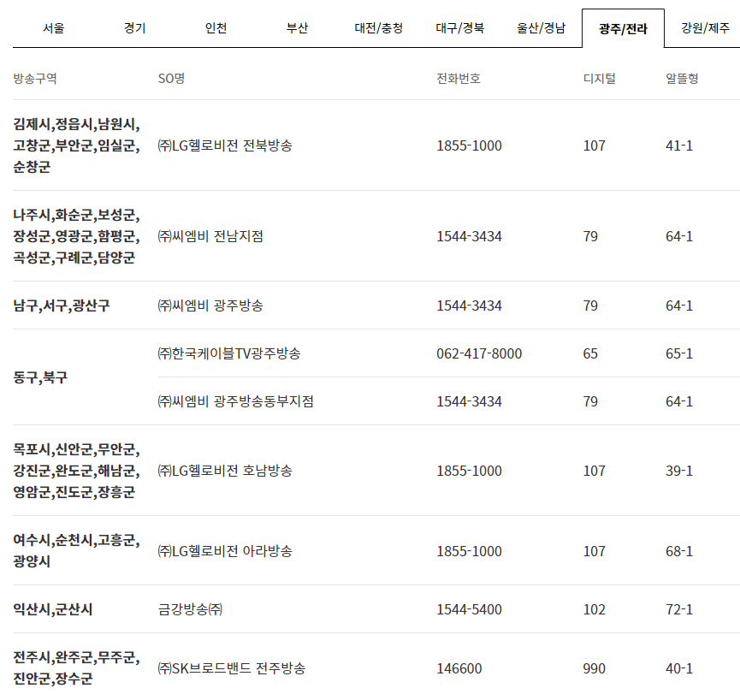Click the 알뜰형 column header
Image resolution: width=740 pixels, height=700 pixels.
coord(682,79)
